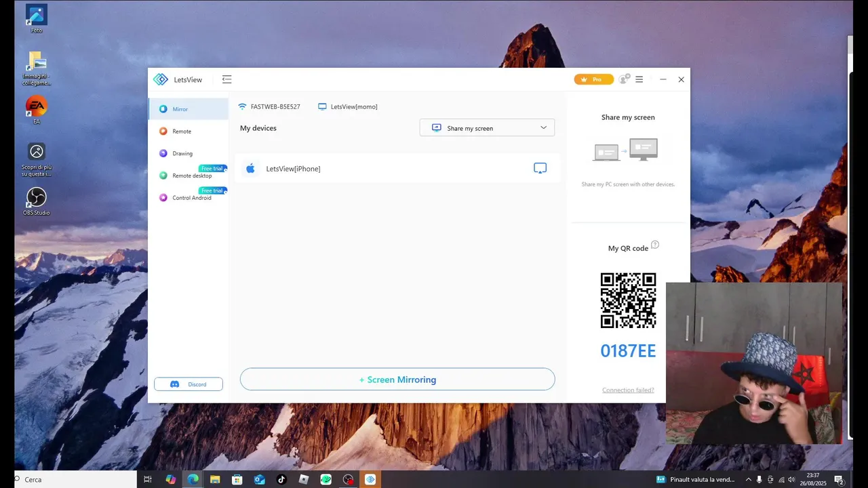The image size is (868, 488).
Task: Click the Free trial badge on Control Android
Action: [212, 190]
